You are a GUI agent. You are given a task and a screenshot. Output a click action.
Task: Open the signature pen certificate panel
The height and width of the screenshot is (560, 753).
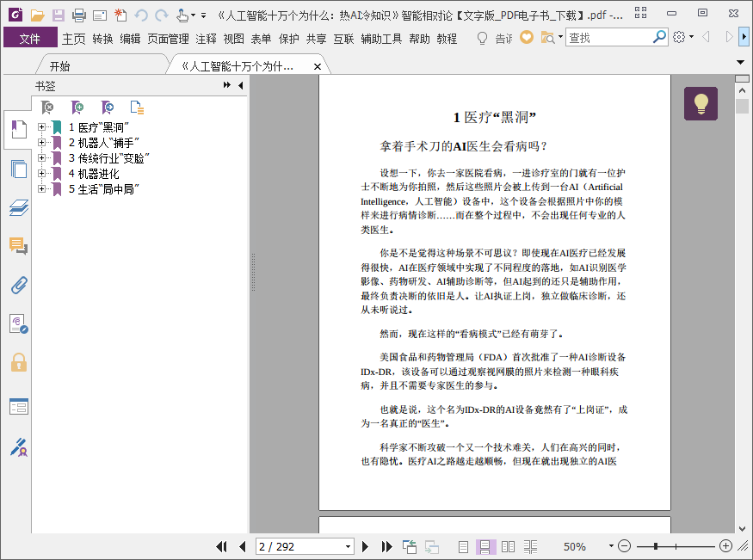click(x=19, y=446)
